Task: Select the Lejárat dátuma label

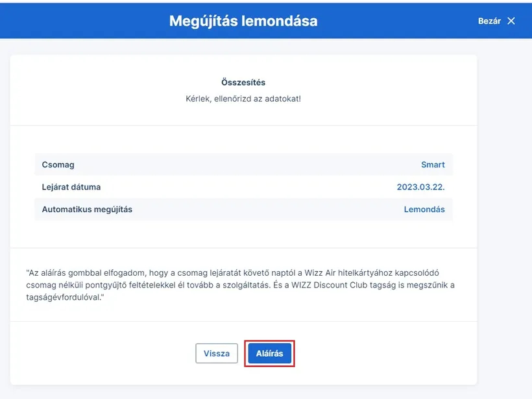Action: point(71,187)
